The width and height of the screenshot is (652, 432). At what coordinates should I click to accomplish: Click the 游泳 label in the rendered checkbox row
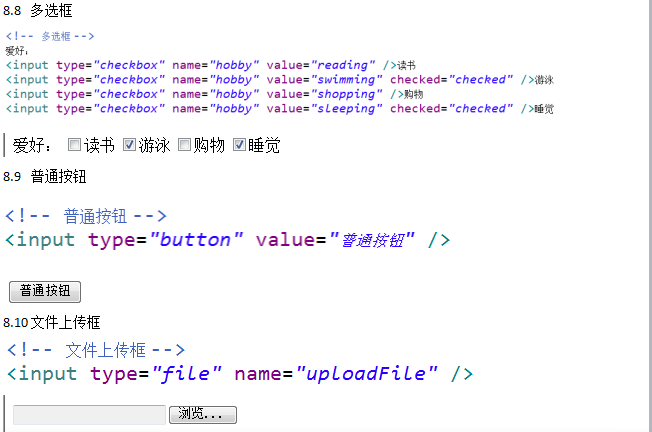[x=154, y=146]
